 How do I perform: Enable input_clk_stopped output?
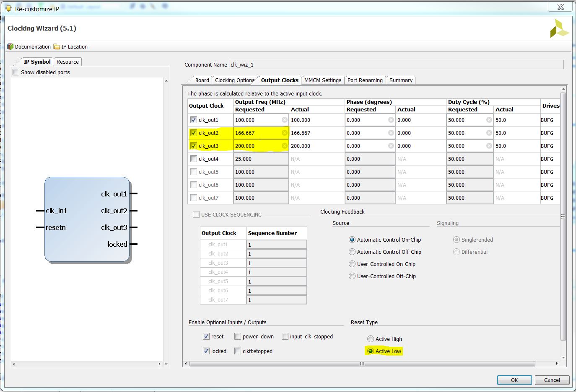[285, 336]
